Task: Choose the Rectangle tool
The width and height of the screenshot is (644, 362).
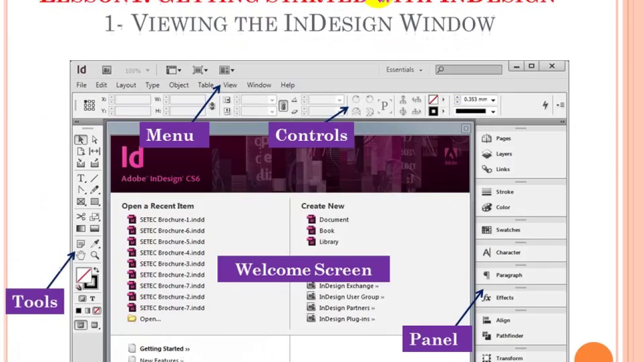Action: [95, 202]
